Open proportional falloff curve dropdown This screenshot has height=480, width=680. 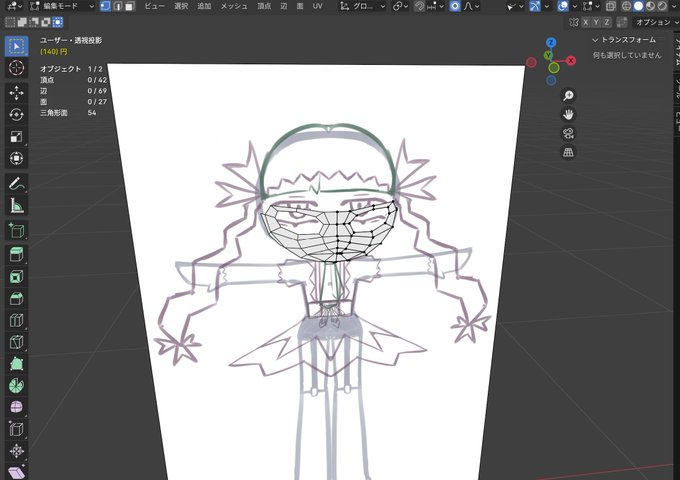(x=471, y=6)
